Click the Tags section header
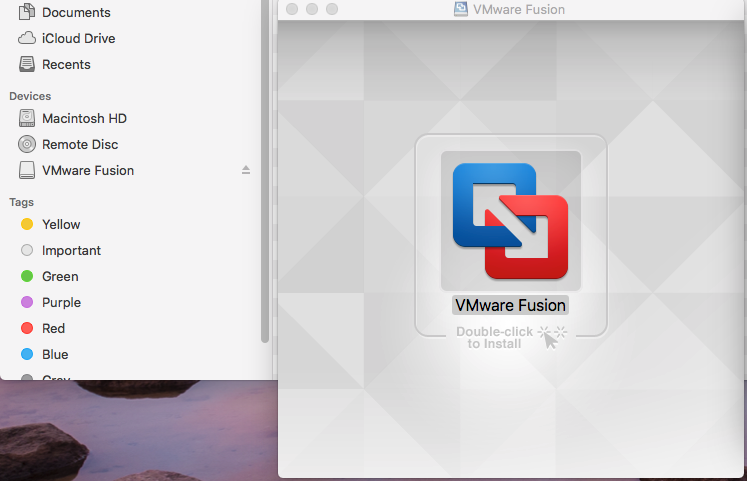The image size is (747, 481). 21,202
